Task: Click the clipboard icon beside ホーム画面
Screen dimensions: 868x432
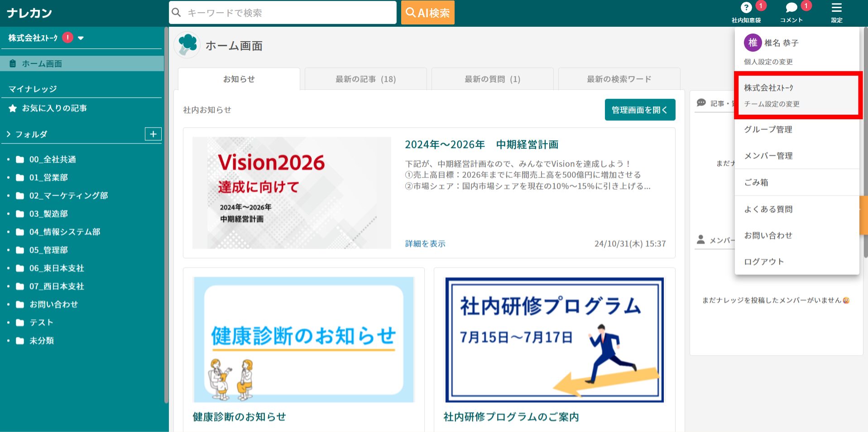Action: [x=13, y=64]
